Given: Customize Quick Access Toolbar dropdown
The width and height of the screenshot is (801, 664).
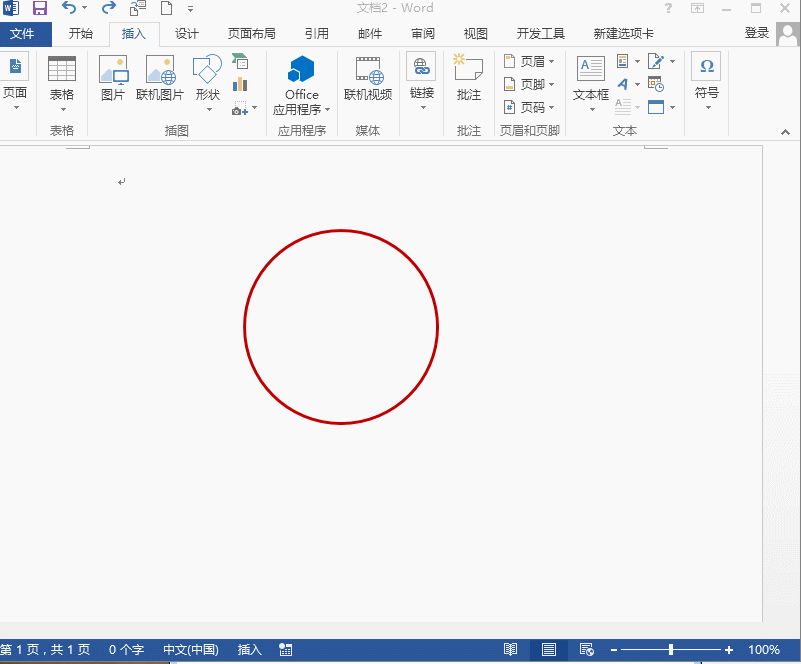Looking at the screenshot, I should click(x=190, y=9).
